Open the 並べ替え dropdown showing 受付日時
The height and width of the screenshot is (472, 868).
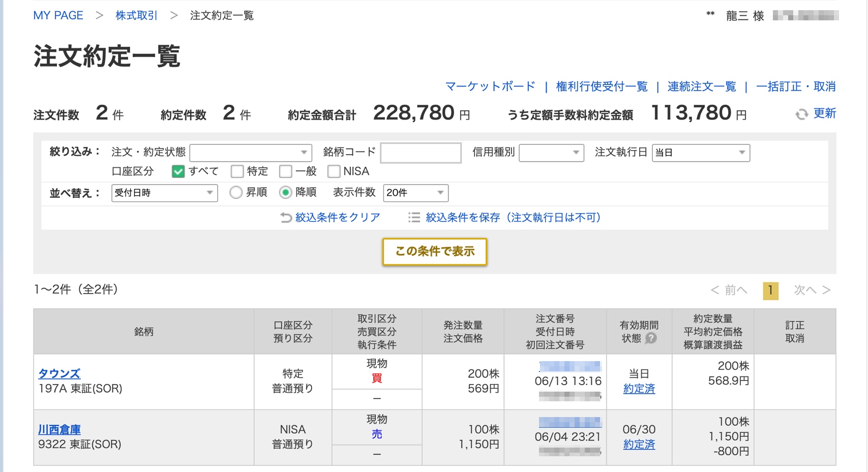pos(164,193)
